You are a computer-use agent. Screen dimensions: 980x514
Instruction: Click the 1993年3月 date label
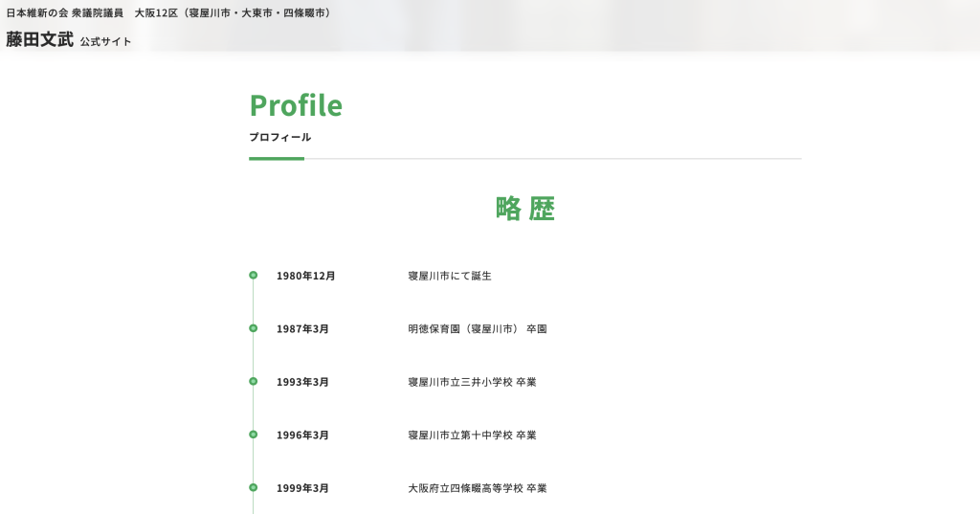tap(302, 382)
